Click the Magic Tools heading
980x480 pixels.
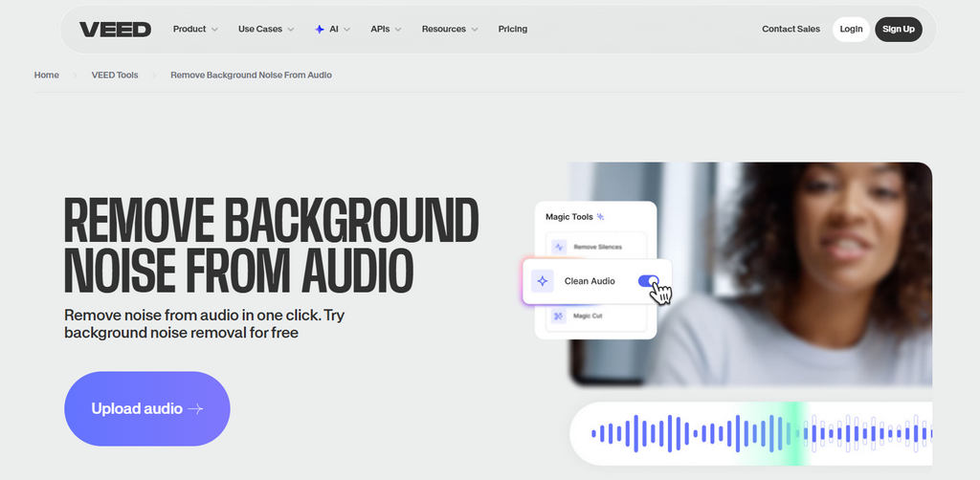pos(569,217)
